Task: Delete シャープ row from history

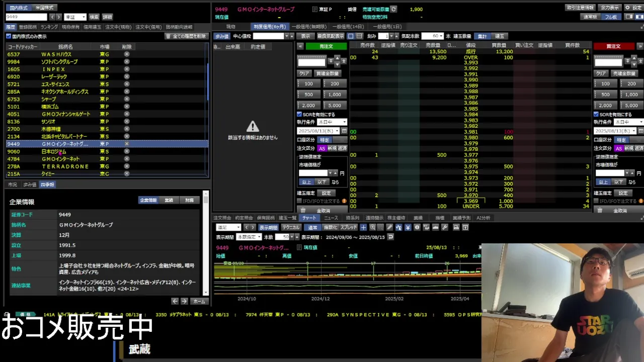Action: (126, 99)
